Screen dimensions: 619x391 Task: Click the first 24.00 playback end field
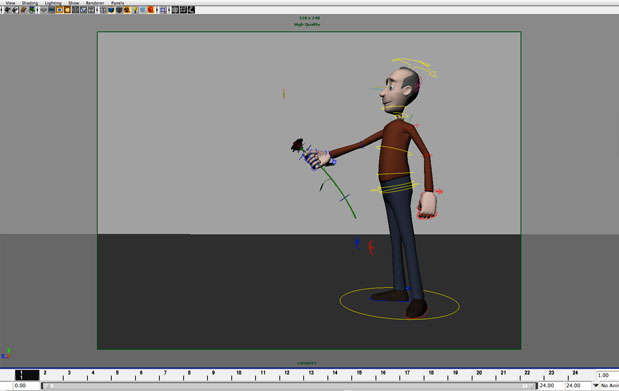[x=550, y=386]
